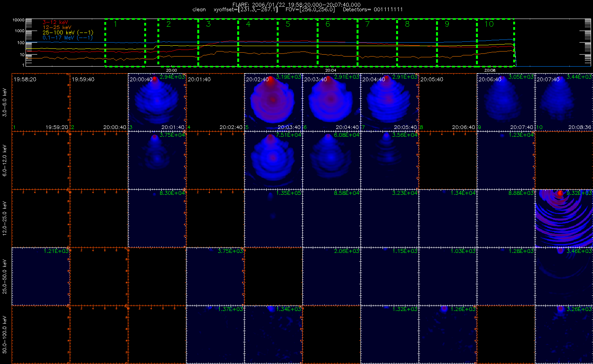Click the '12.0-25.0 keV' row label
593x364 pixels.
(5, 218)
